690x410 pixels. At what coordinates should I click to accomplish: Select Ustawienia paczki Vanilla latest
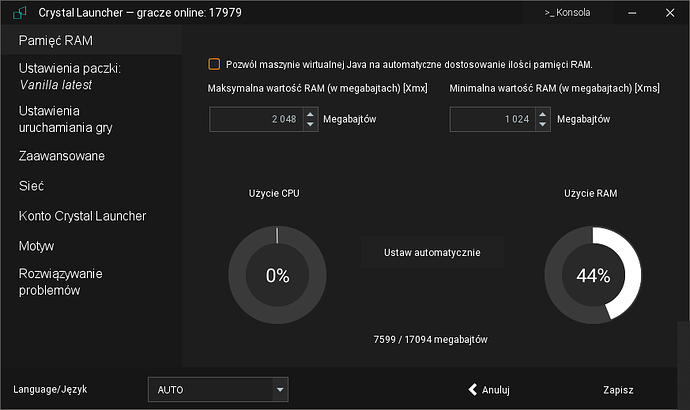(69, 76)
